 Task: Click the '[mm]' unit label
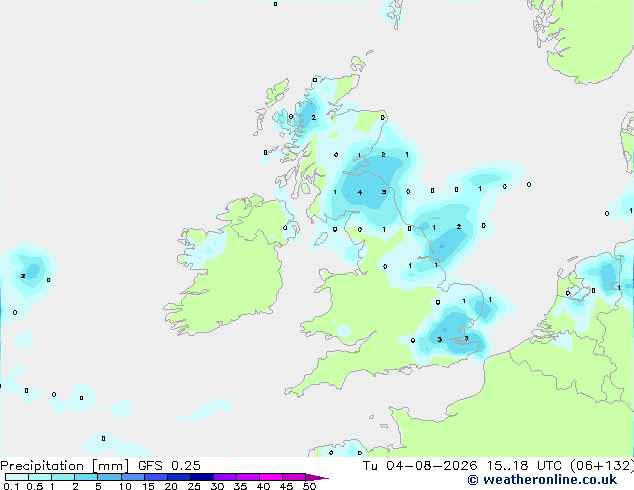coord(110,466)
